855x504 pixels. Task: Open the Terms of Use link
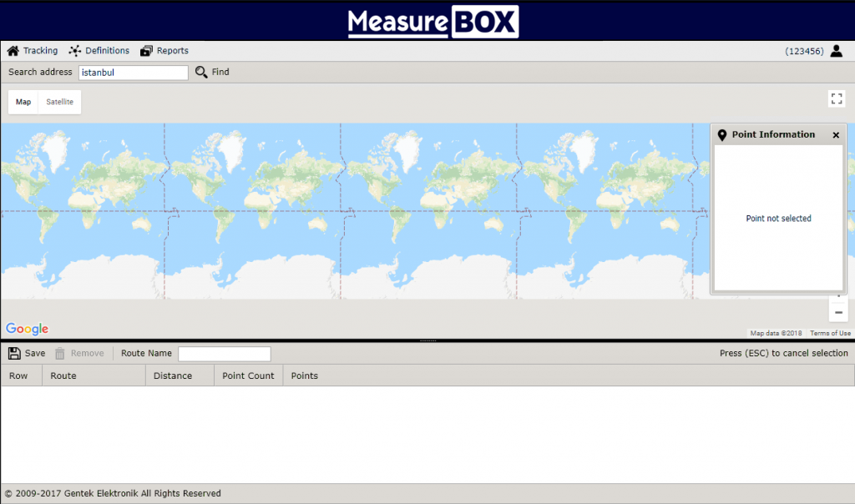point(830,333)
